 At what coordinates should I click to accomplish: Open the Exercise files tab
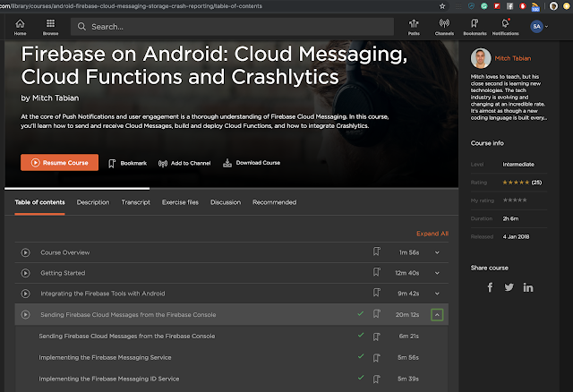180,202
